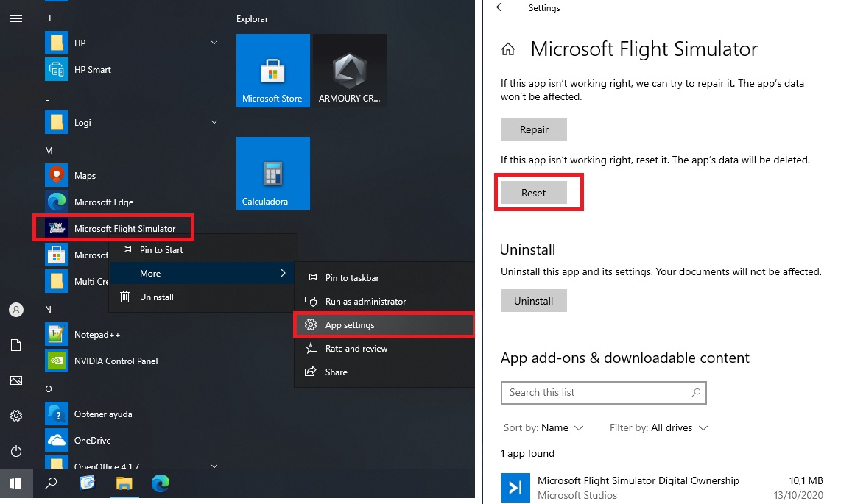Jump to letter N section header

pos(48,310)
